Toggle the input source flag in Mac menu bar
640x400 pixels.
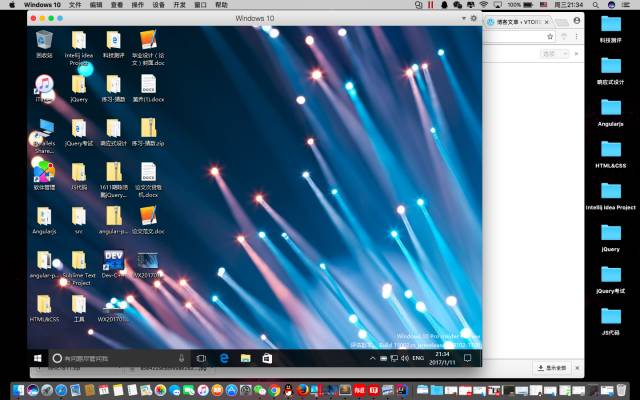click(543, 5)
